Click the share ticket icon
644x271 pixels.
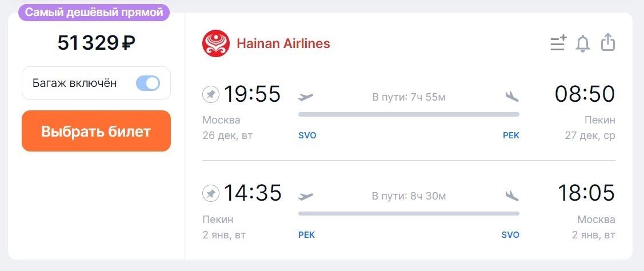tap(608, 42)
